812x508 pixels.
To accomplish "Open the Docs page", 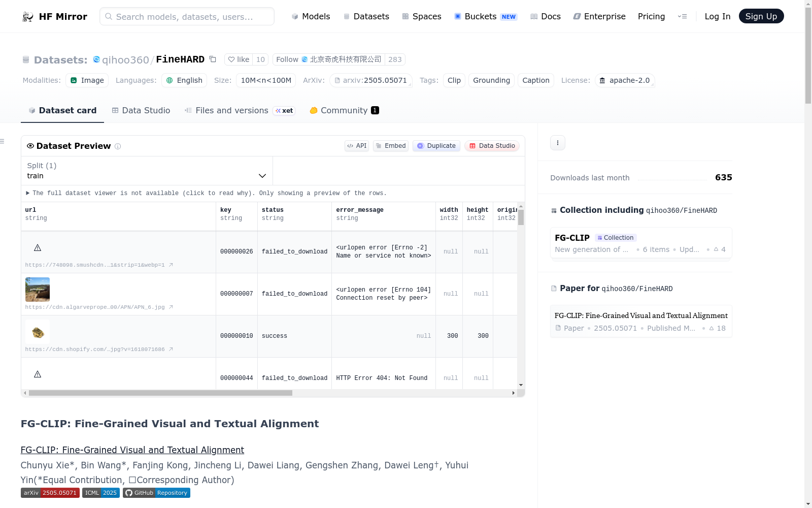I will point(546,16).
